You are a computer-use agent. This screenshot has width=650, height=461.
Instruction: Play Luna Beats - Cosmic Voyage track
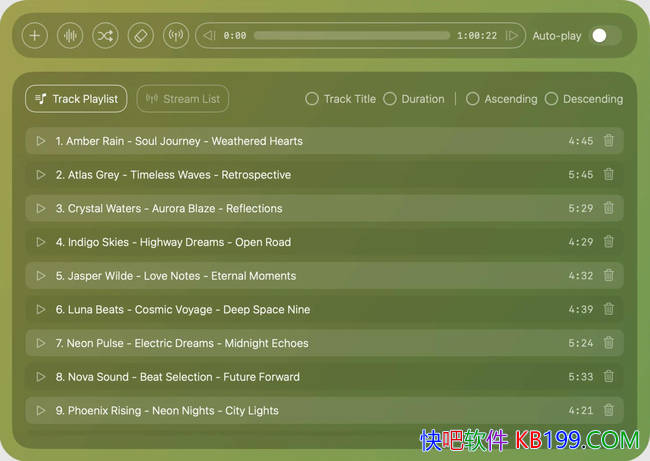click(x=41, y=309)
